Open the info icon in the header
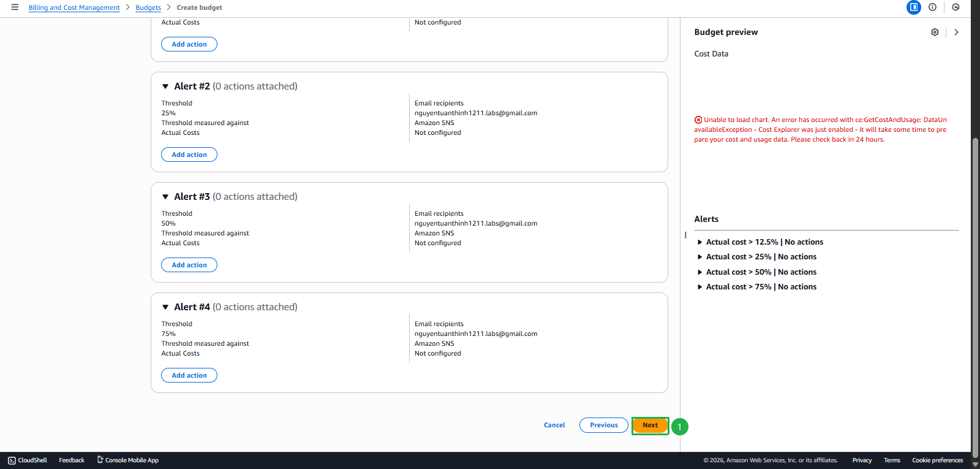This screenshot has width=980, height=469. click(x=932, y=7)
